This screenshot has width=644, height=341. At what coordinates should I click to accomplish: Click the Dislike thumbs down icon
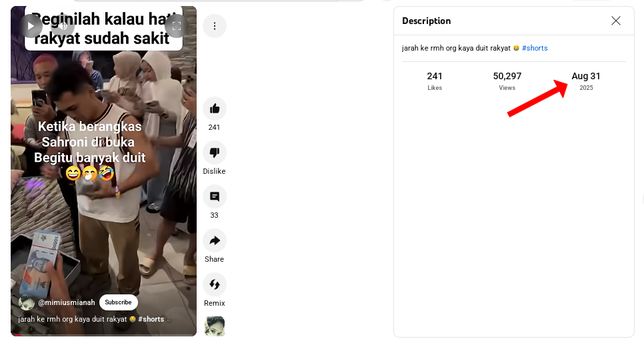pos(215,153)
